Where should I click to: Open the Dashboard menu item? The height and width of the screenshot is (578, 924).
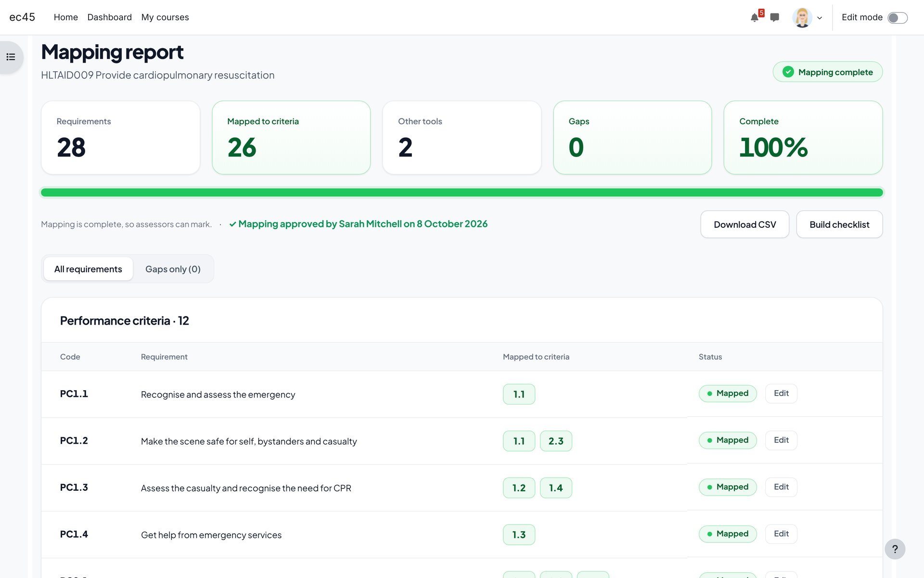(x=110, y=17)
